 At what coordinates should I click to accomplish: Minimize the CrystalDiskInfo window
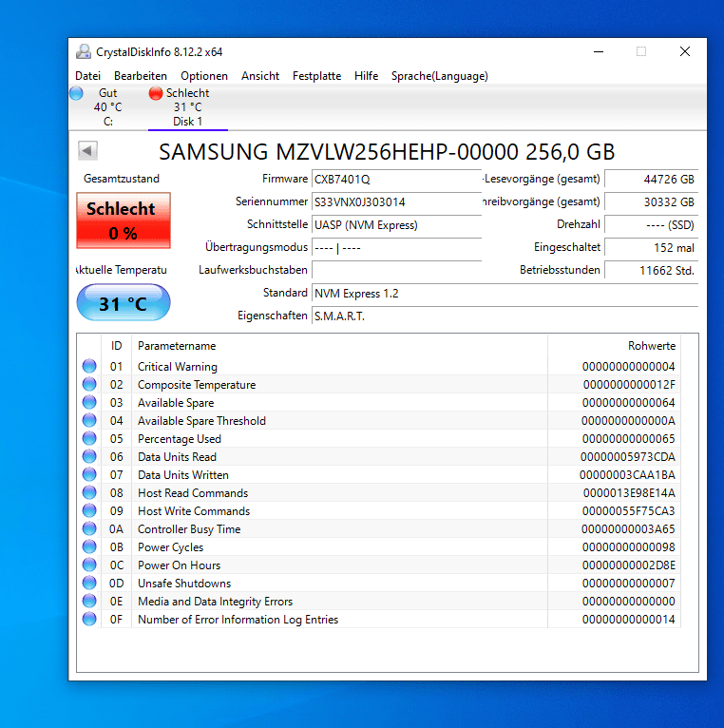[x=599, y=51]
